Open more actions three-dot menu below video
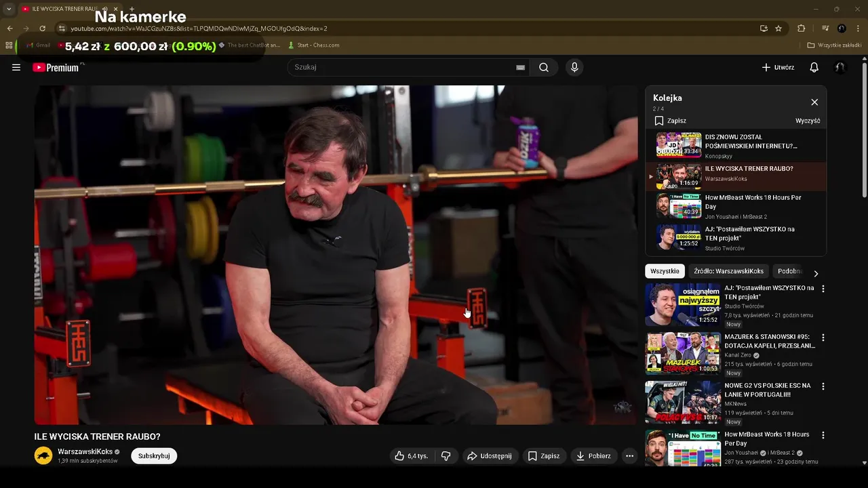 click(x=629, y=456)
